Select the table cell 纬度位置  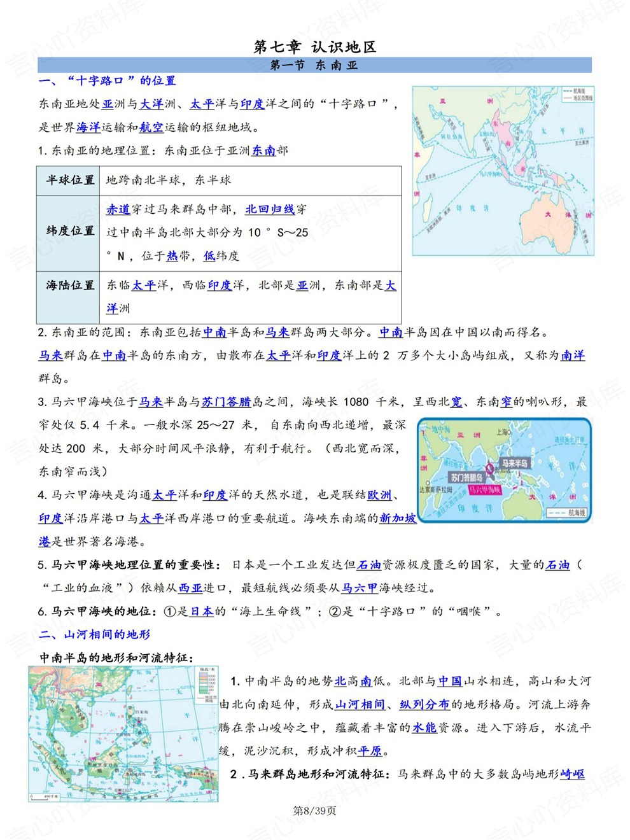point(68,233)
